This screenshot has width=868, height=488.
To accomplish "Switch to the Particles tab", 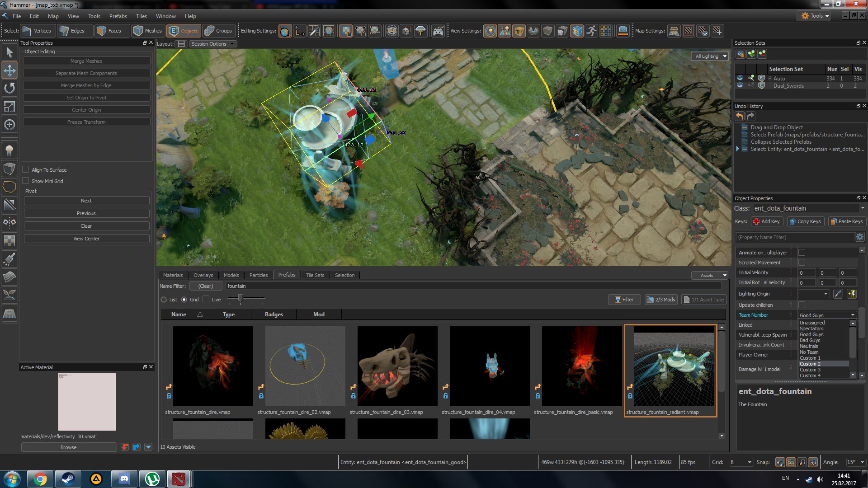I will (x=258, y=275).
